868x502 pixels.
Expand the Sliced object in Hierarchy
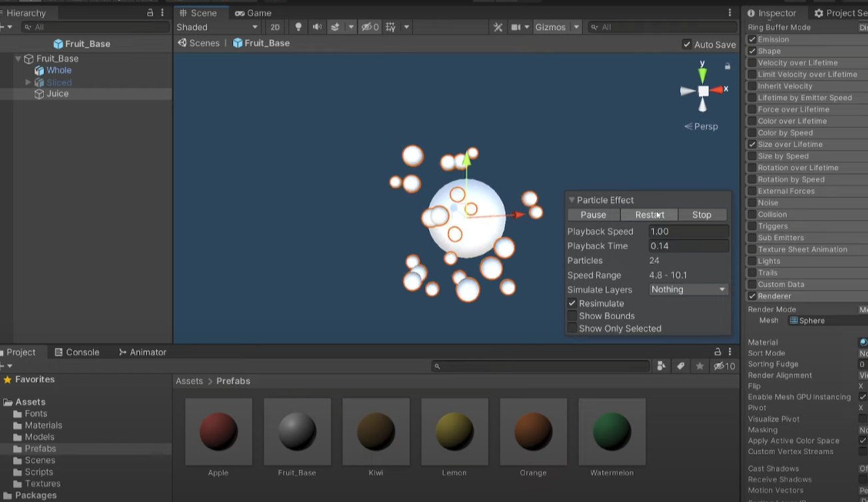point(28,83)
